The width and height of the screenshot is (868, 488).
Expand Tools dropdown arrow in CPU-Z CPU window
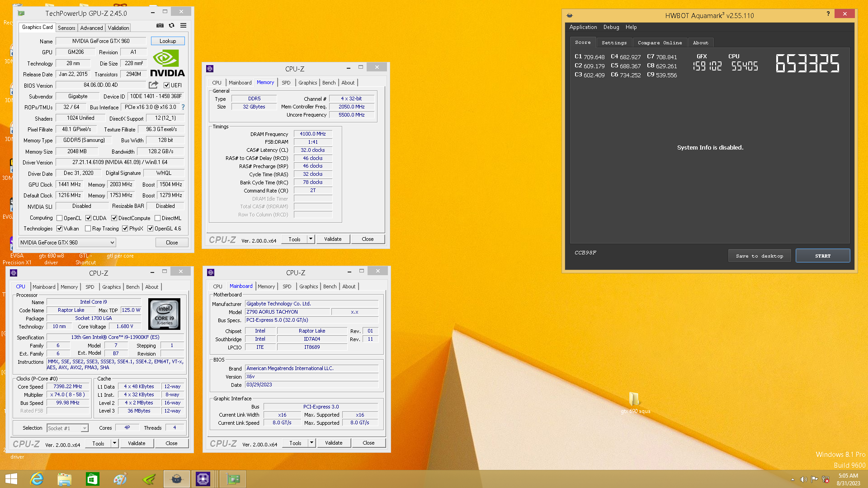[115, 443]
